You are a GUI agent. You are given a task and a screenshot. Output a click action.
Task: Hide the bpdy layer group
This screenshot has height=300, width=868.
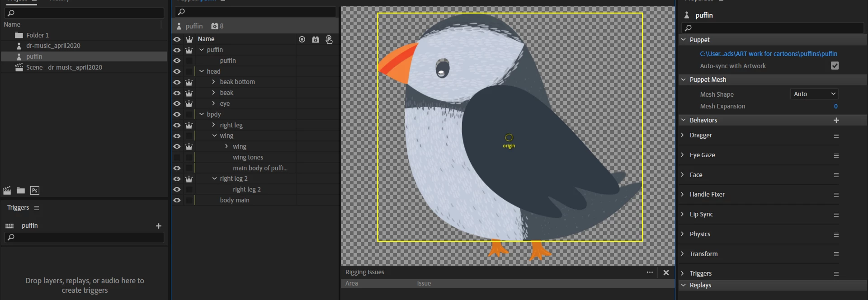[177, 114]
